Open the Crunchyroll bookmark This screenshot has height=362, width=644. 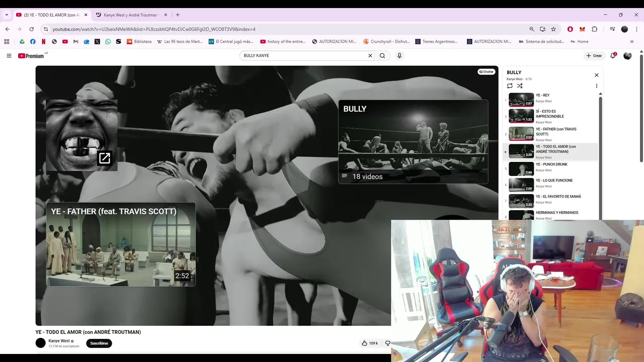[387, 42]
